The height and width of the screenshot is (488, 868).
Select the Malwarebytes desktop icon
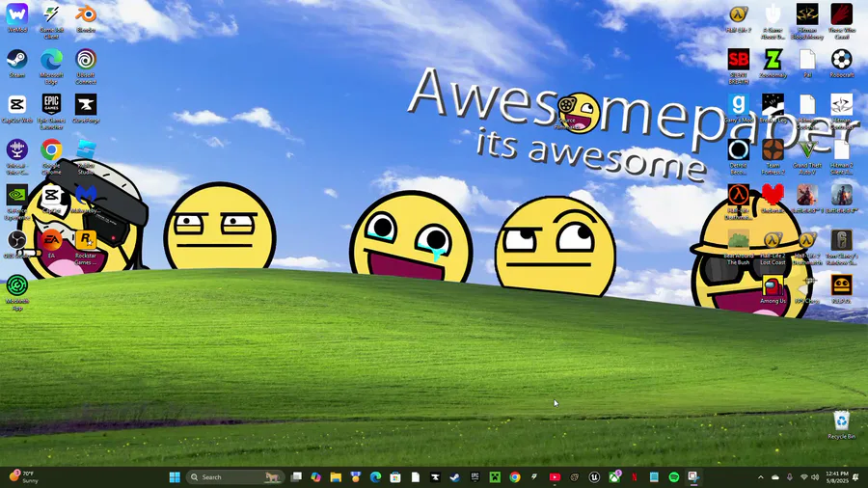[x=86, y=200]
